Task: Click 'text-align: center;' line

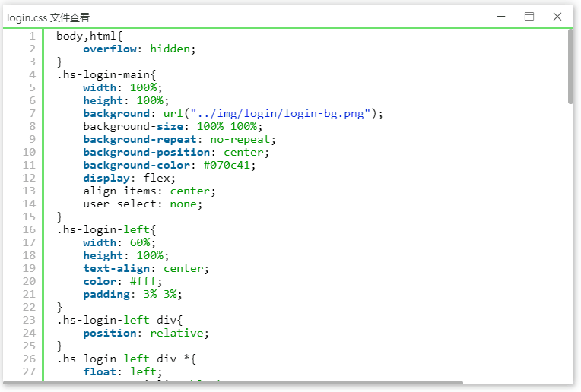Action: [146, 268]
